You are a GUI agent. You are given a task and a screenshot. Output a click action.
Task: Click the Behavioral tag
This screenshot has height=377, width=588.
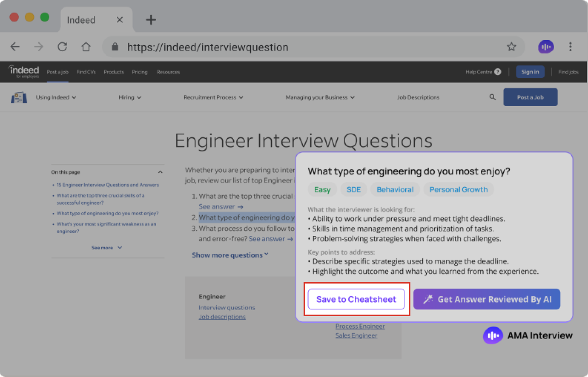click(395, 190)
